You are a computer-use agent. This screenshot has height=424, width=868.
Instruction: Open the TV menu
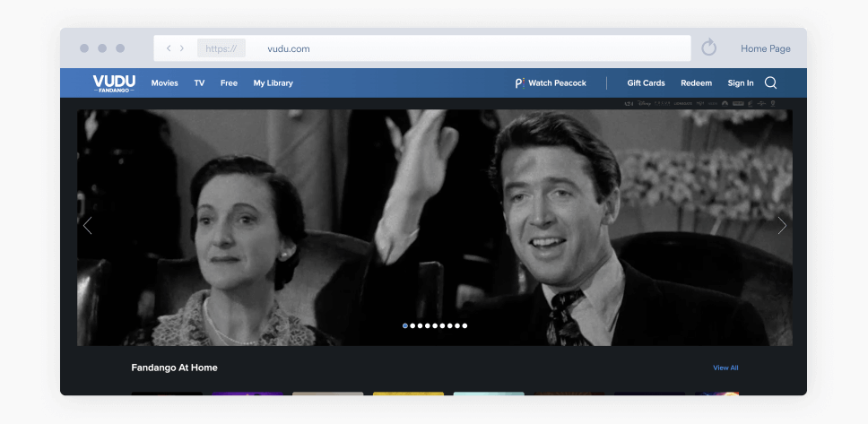click(x=199, y=83)
